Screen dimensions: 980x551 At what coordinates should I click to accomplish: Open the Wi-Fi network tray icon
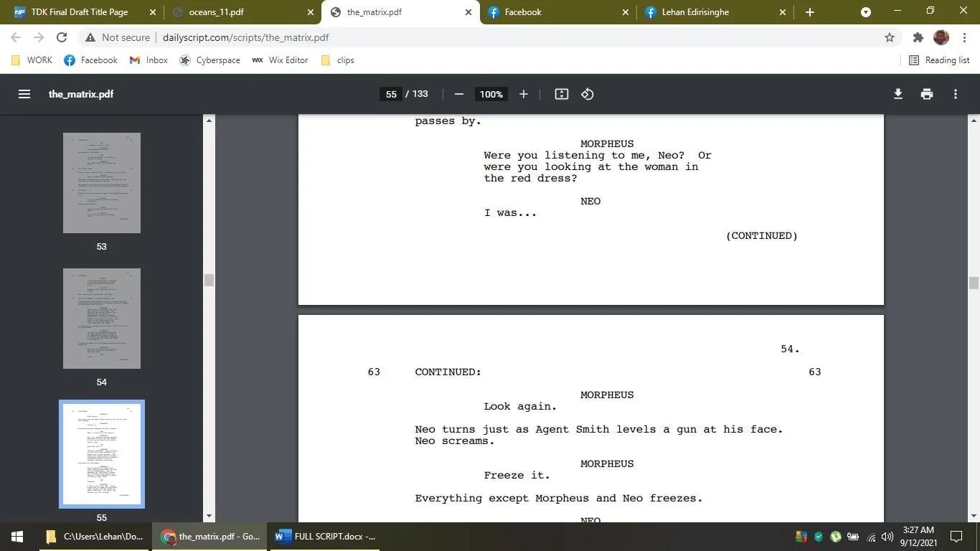pos(871,537)
